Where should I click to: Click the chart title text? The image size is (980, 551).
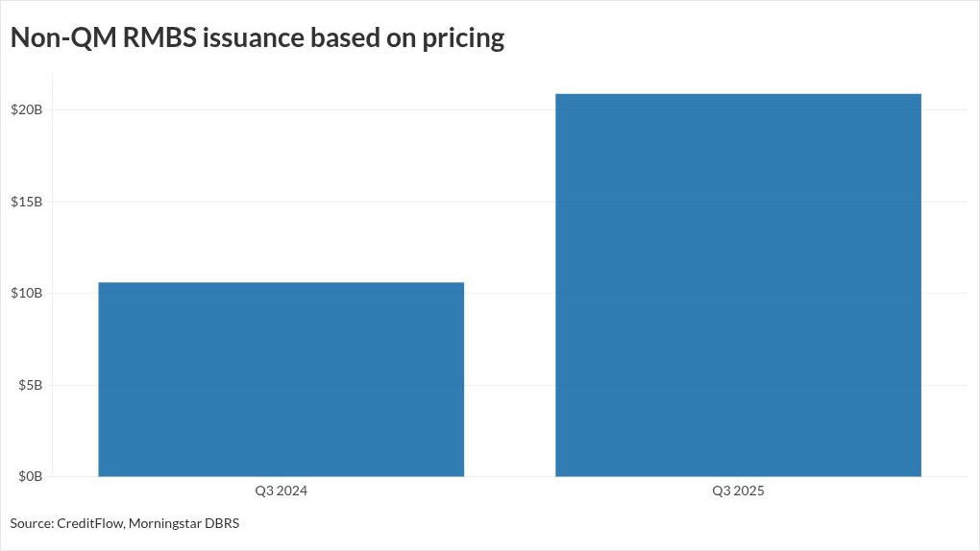coord(257,38)
